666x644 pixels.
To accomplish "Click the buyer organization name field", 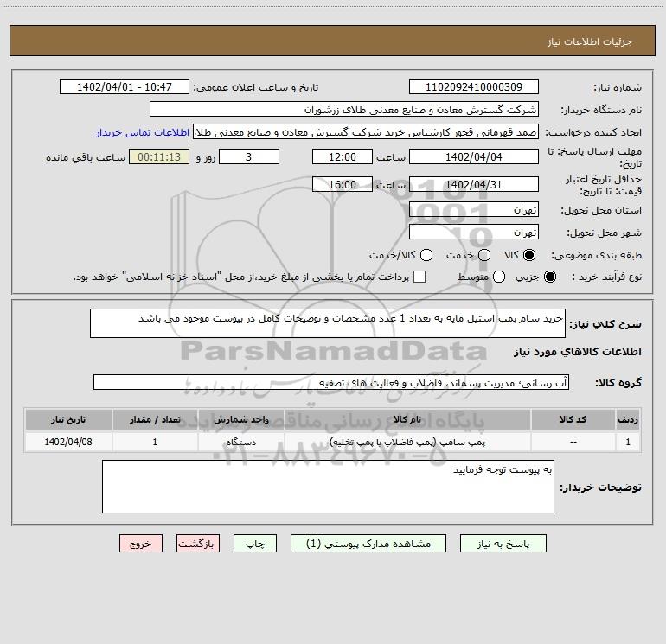I will (344, 109).
